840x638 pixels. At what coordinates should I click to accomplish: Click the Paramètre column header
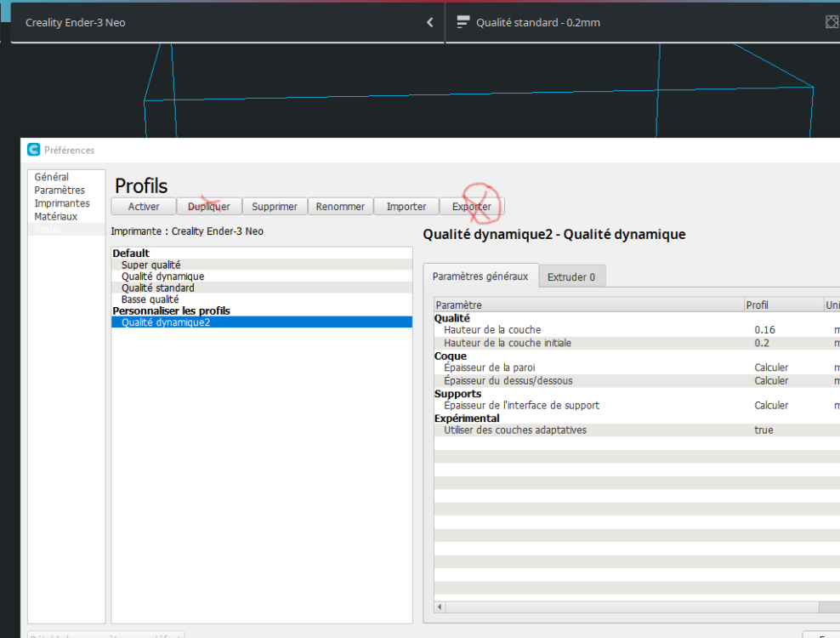(588, 305)
